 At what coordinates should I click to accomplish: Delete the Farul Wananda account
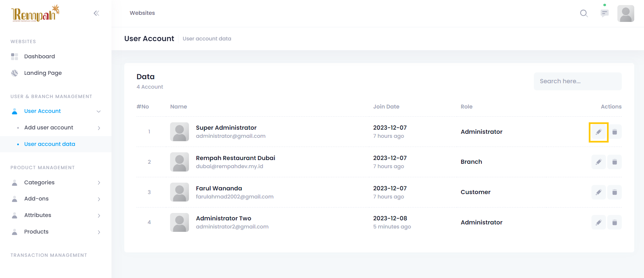click(x=614, y=192)
